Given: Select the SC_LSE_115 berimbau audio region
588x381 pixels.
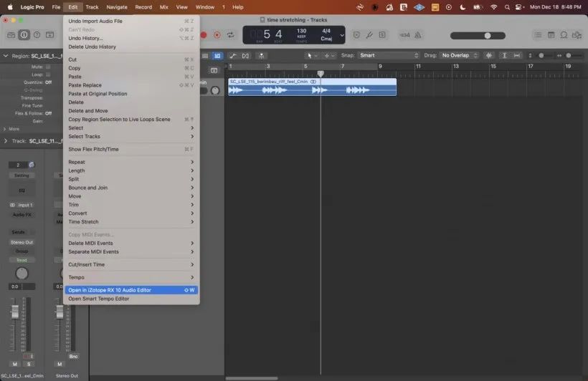Looking at the screenshot, I should tap(312, 87).
